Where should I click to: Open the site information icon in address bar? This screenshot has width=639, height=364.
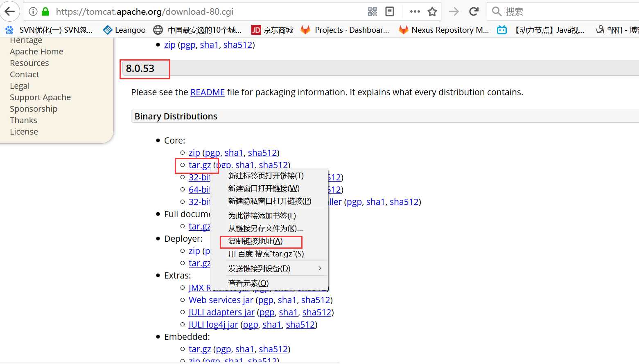click(x=33, y=11)
